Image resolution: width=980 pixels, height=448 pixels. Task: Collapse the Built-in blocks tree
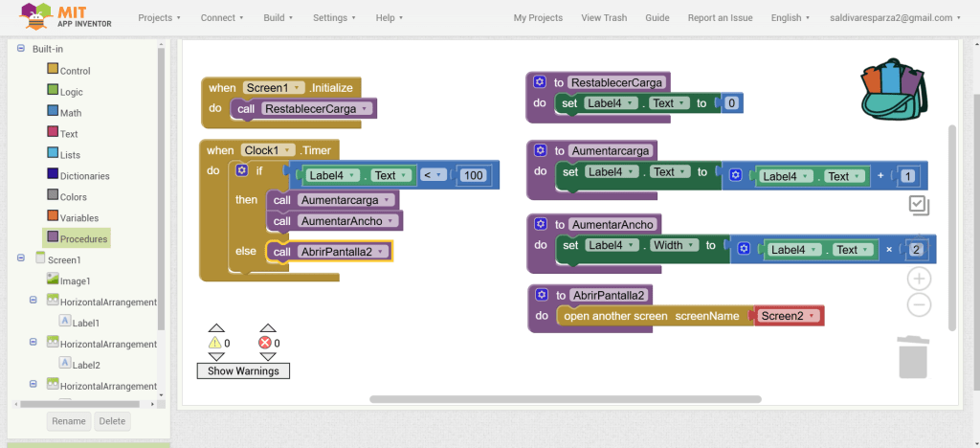21,48
